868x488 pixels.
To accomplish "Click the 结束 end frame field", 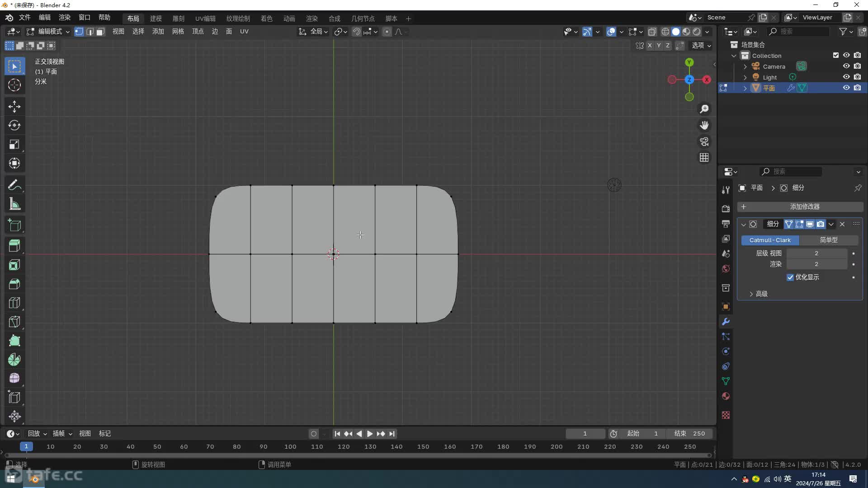I will click(x=689, y=434).
